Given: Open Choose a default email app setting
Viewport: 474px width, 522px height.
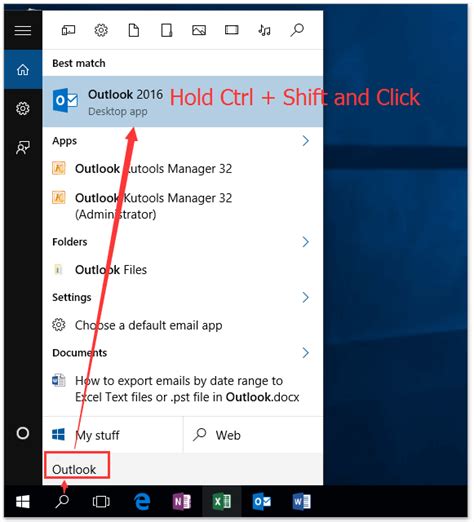Looking at the screenshot, I should point(183,325).
